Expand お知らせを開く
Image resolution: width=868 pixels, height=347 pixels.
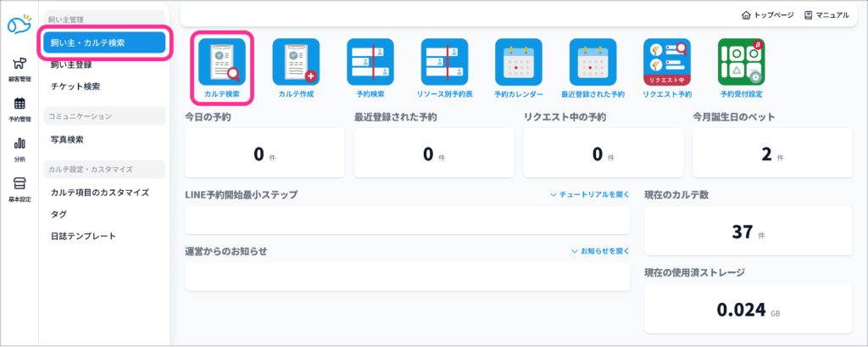[600, 251]
